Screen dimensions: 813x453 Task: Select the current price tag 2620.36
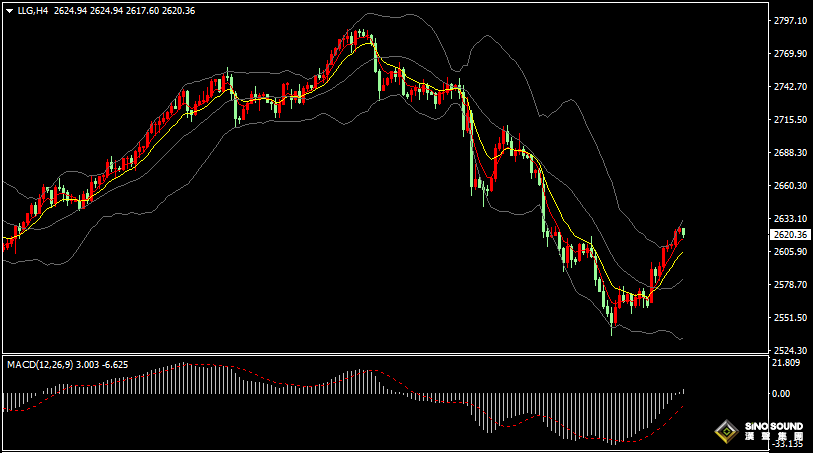pyautogui.click(x=790, y=234)
